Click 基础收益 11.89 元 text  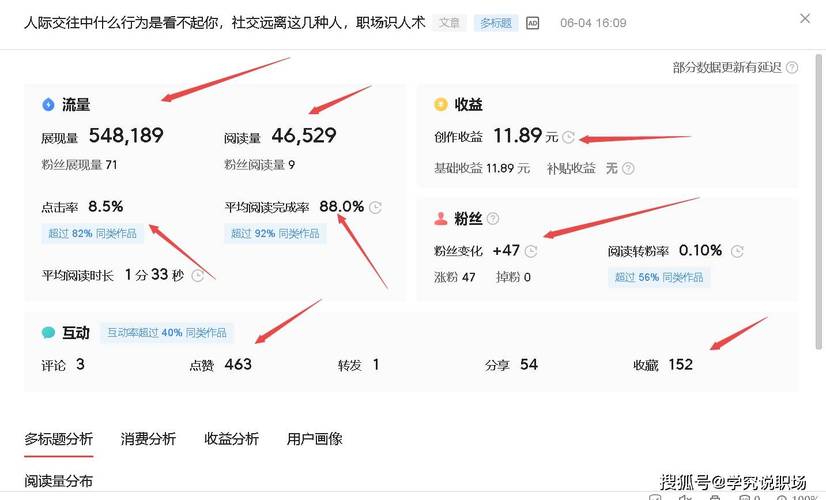click(481, 169)
